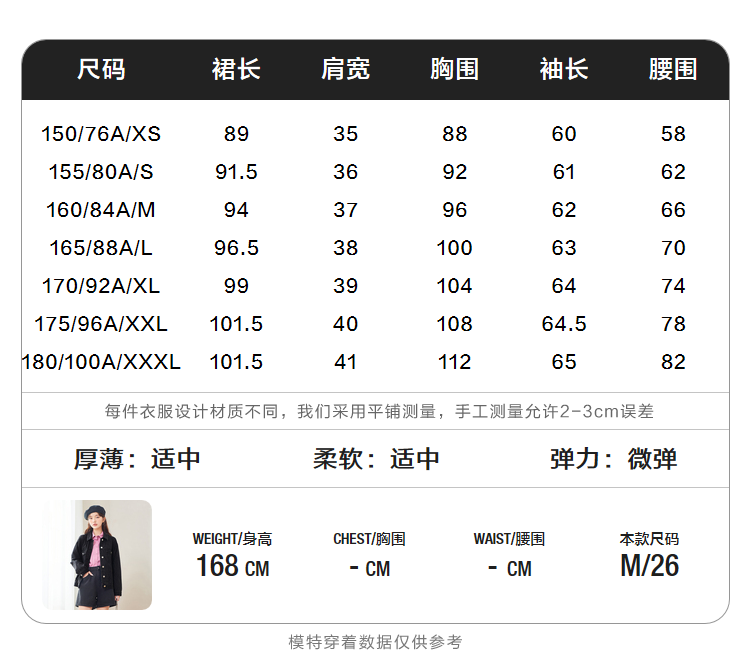Click waist value 70 in L row
This screenshot has height=650, width=750.
click(x=673, y=248)
